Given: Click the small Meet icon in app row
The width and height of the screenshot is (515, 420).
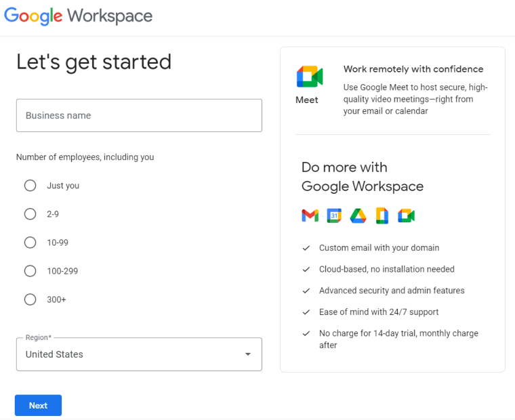Looking at the screenshot, I should coord(407,215).
